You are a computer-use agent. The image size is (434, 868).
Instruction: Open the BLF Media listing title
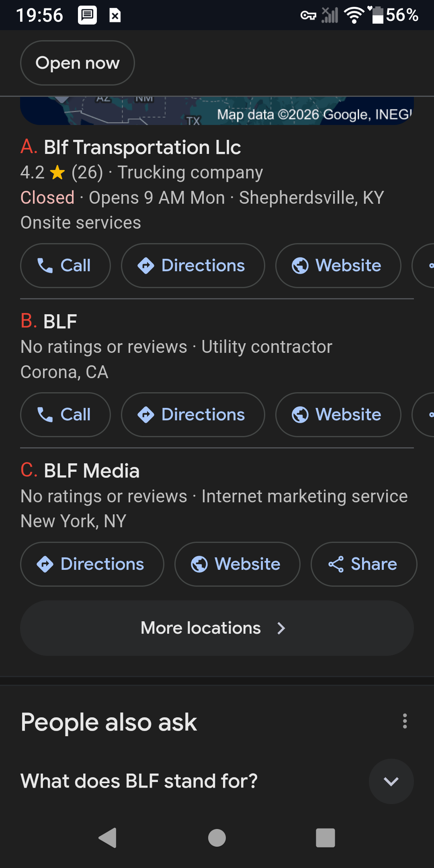pyautogui.click(x=92, y=471)
